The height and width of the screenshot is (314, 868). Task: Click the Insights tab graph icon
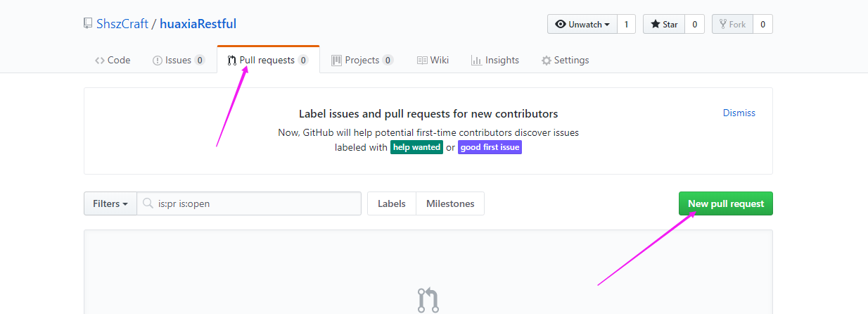476,61
